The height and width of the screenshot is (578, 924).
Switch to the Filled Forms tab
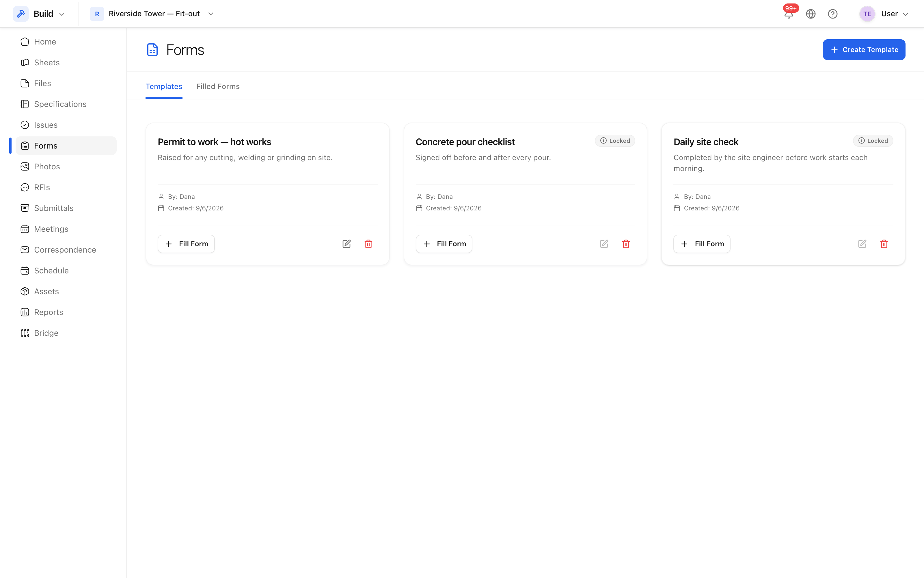pyautogui.click(x=218, y=86)
